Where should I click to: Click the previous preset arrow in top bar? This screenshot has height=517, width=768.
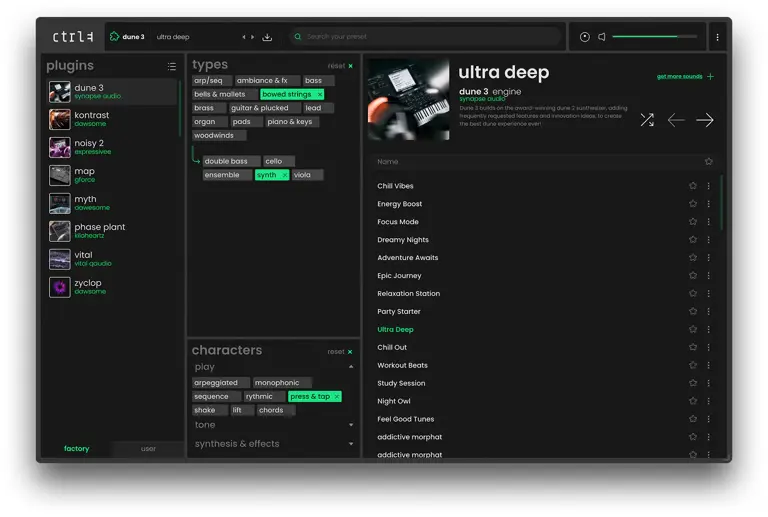244,37
